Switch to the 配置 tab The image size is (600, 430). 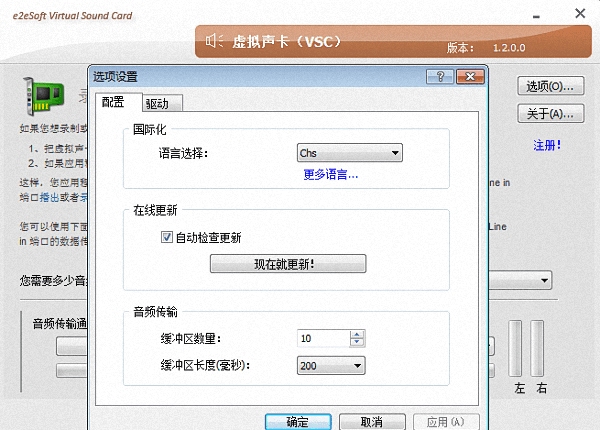[x=119, y=102]
